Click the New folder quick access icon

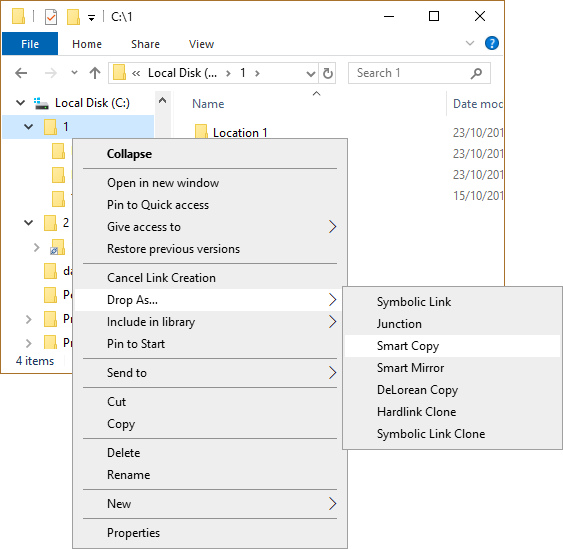pyautogui.click(x=73, y=17)
